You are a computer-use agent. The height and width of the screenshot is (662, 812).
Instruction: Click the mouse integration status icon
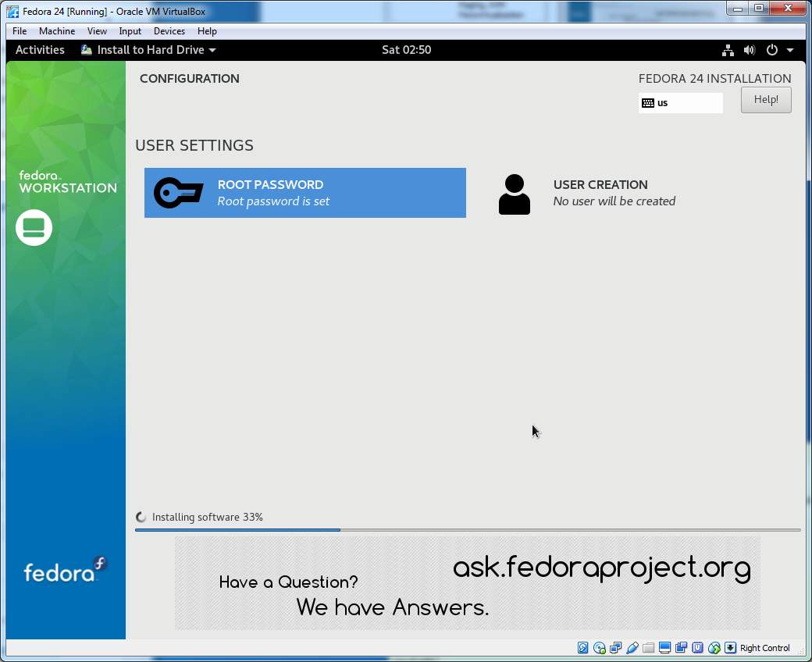point(714,647)
